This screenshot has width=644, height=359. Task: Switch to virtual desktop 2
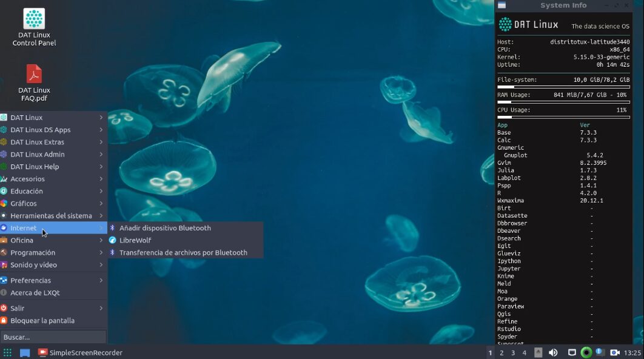click(x=501, y=352)
